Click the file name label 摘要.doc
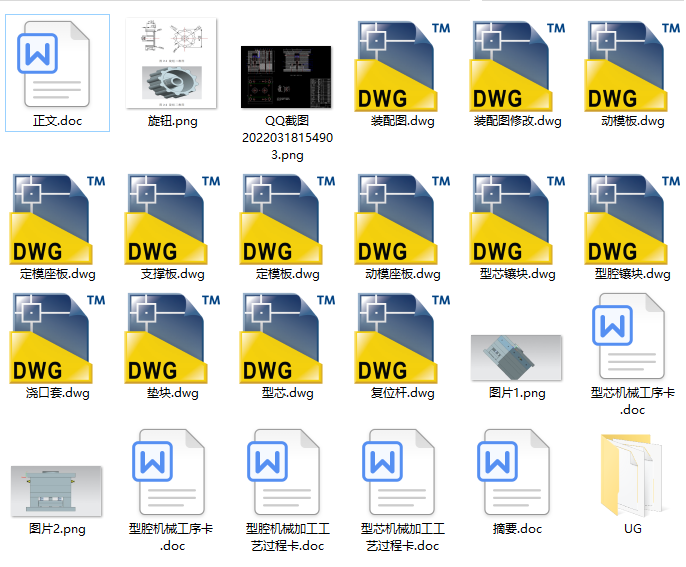686x567 pixels. click(x=517, y=529)
